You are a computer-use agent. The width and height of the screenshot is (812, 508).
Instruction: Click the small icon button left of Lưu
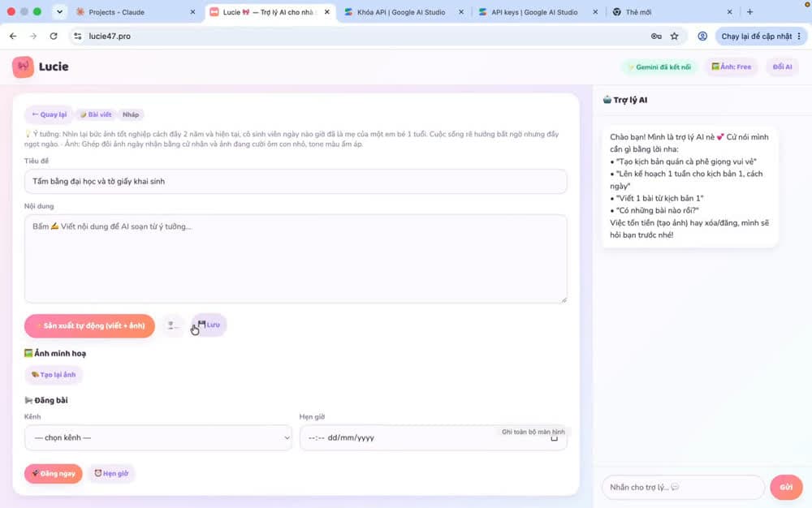point(172,325)
